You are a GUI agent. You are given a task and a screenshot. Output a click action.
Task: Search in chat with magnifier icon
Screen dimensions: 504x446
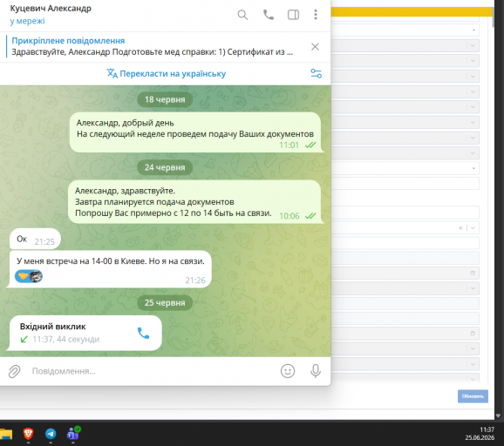[x=242, y=15]
